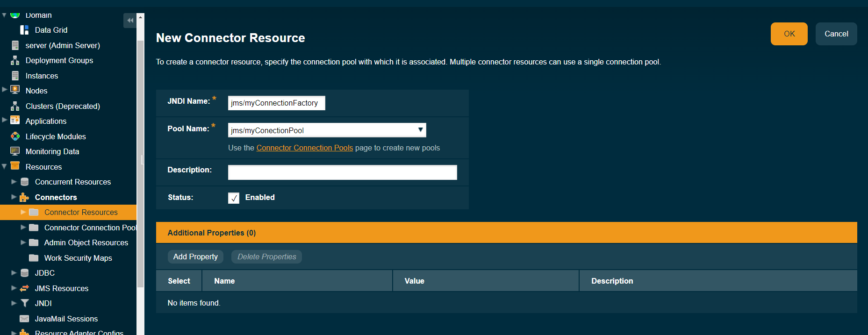Click into the Description text field
This screenshot has height=335, width=868.
point(342,172)
